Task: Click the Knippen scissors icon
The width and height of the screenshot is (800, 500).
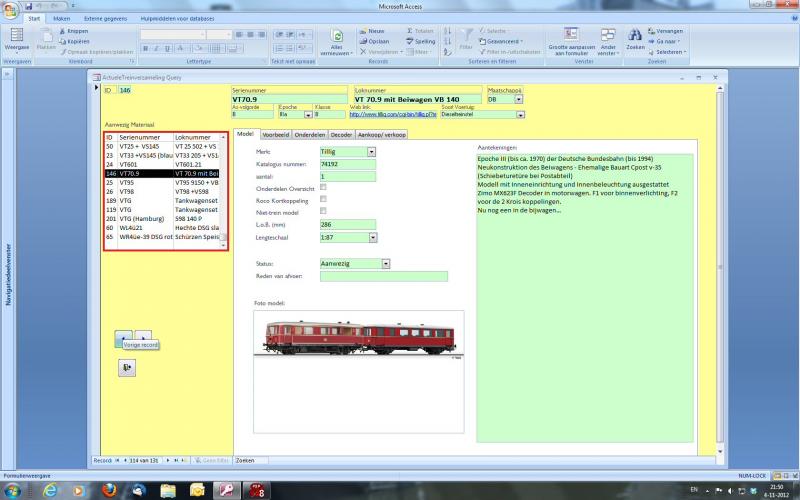Action: [x=63, y=31]
